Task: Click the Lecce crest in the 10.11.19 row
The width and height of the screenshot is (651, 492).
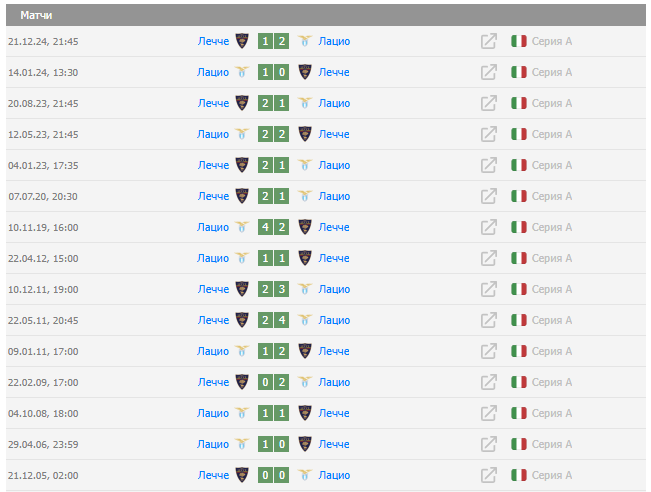Action: 305,227
